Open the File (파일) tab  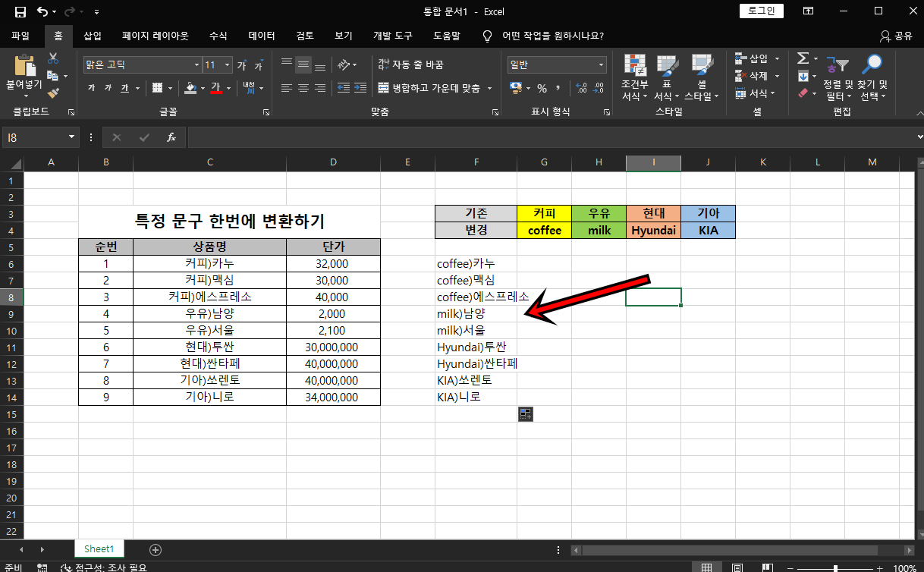click(x=20, y=36)
